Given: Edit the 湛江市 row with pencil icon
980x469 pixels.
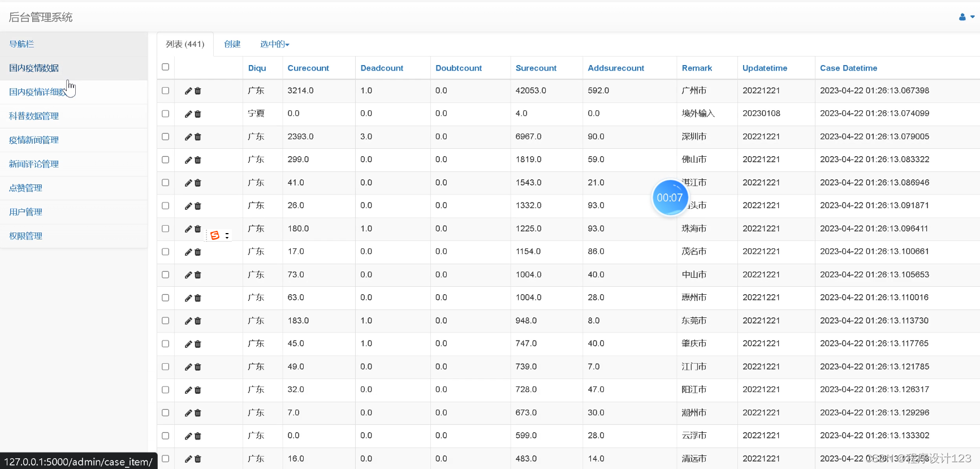Looking at the screenshot, I should pos(188,183).
